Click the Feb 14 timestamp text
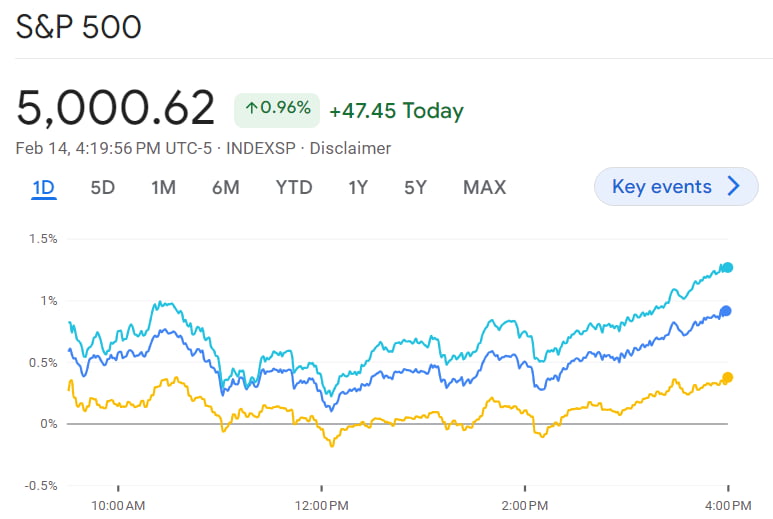 [113, 148]
